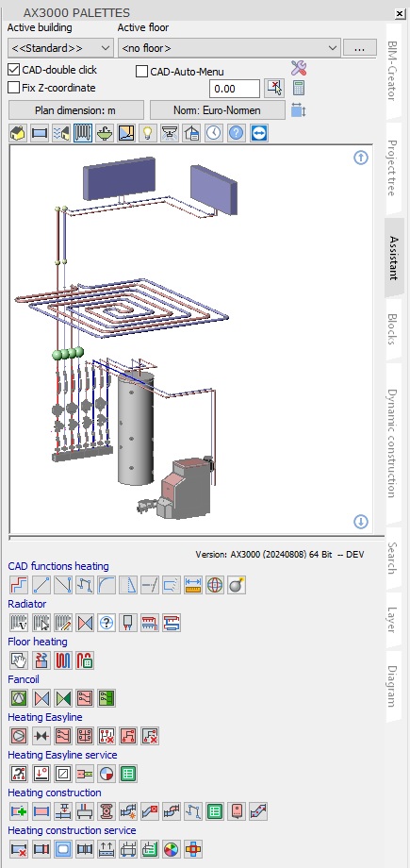
Task: Open the calculator icon
Action: [x=299, y=88]
